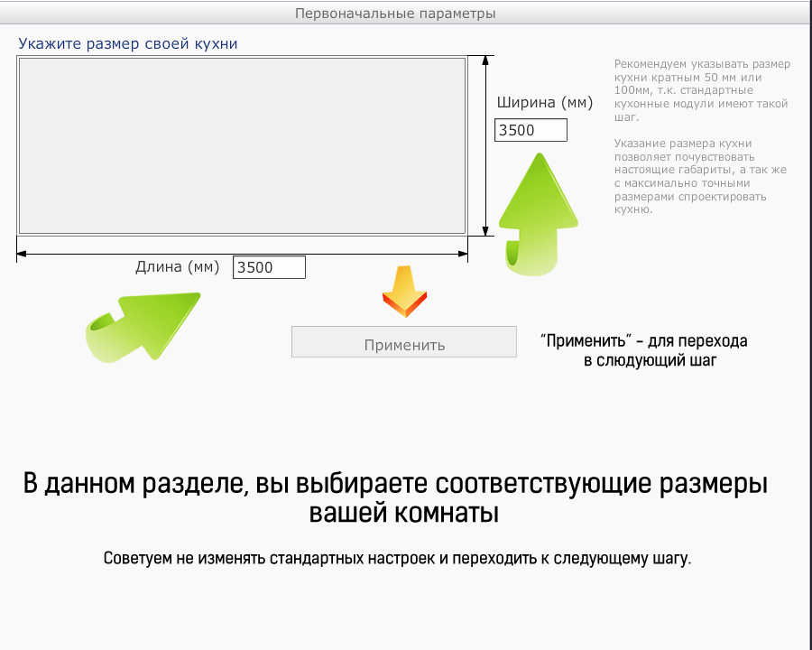This screenshot has height=650, width=812.
Task: Click the green diagonal arrow near the length field
Action: coord(144,325)
